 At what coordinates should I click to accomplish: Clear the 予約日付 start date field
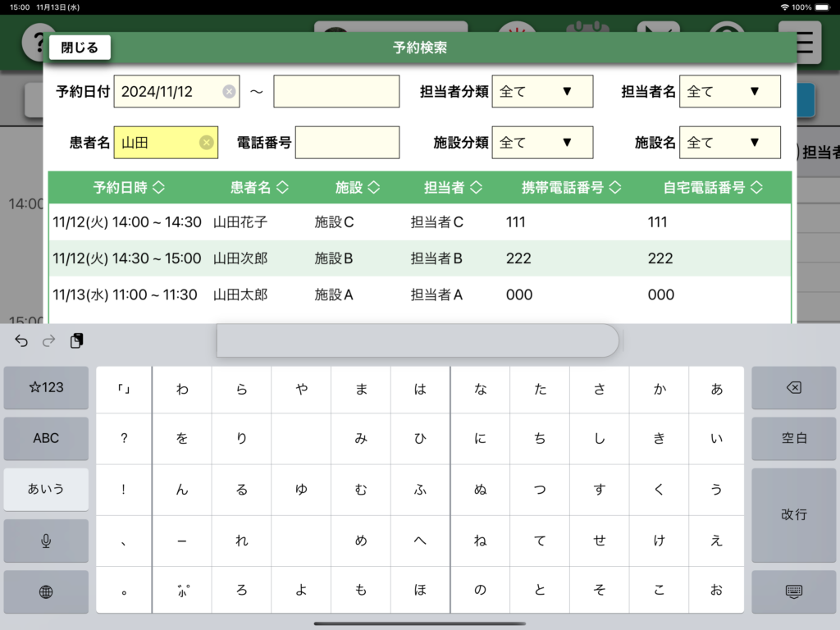pyautogui.click(x=229, y=92)
